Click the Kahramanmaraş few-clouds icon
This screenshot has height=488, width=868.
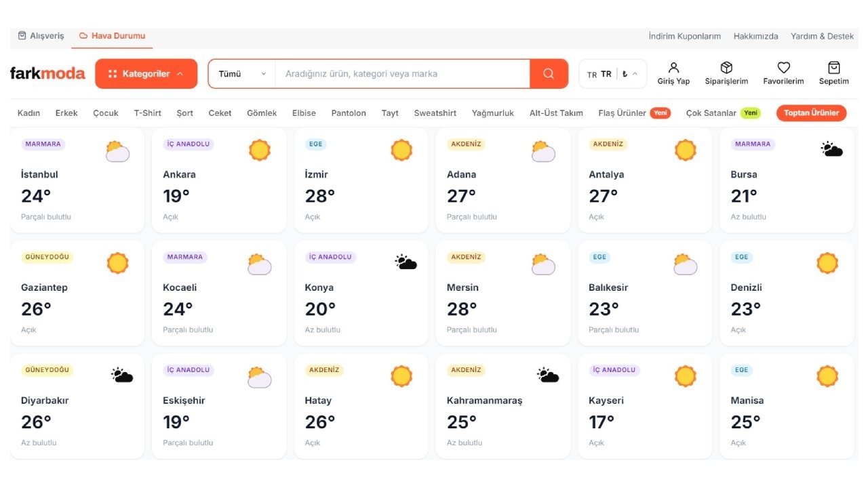(548, 375)
